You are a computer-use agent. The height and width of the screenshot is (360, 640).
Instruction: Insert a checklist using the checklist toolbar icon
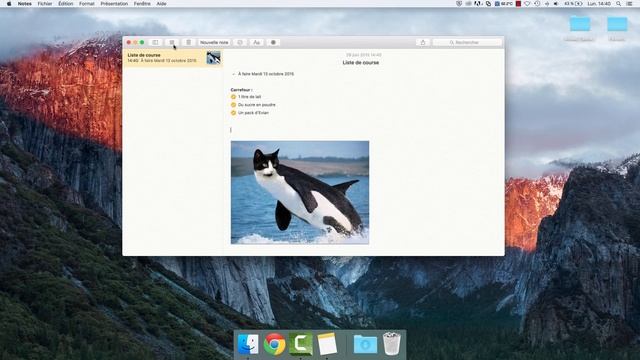coord(240,42)
